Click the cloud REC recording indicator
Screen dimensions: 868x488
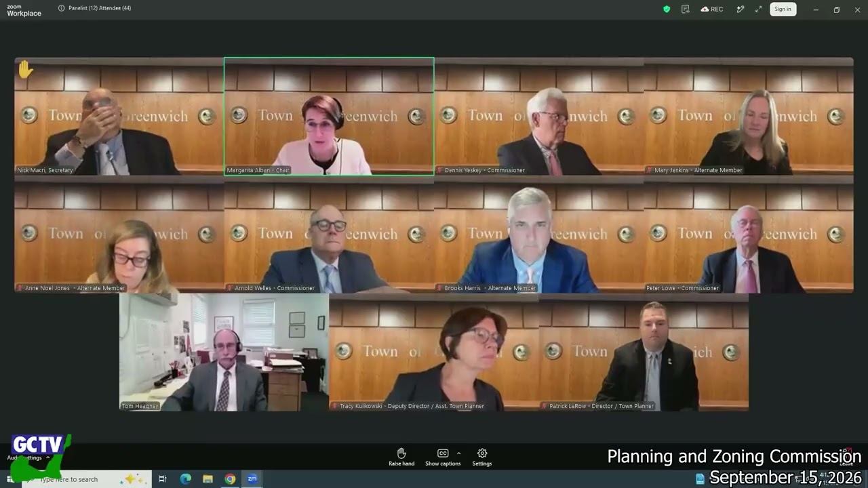point(712,9)
